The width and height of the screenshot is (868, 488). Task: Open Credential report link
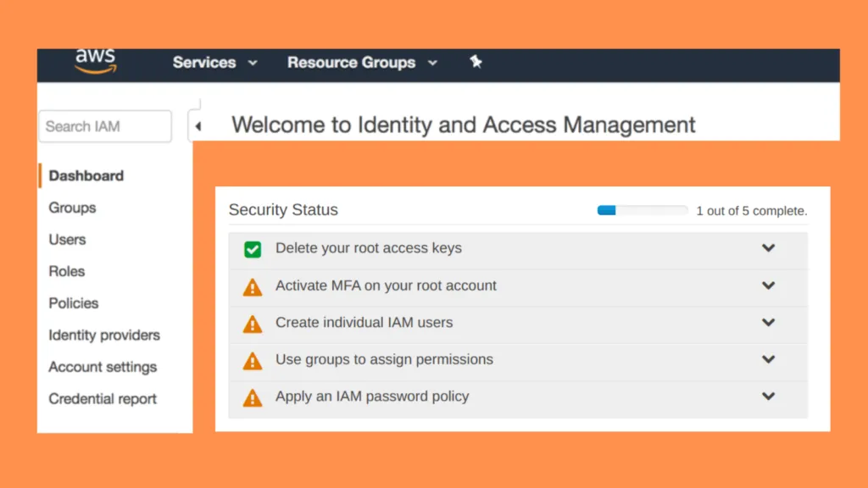pos(103,399)
